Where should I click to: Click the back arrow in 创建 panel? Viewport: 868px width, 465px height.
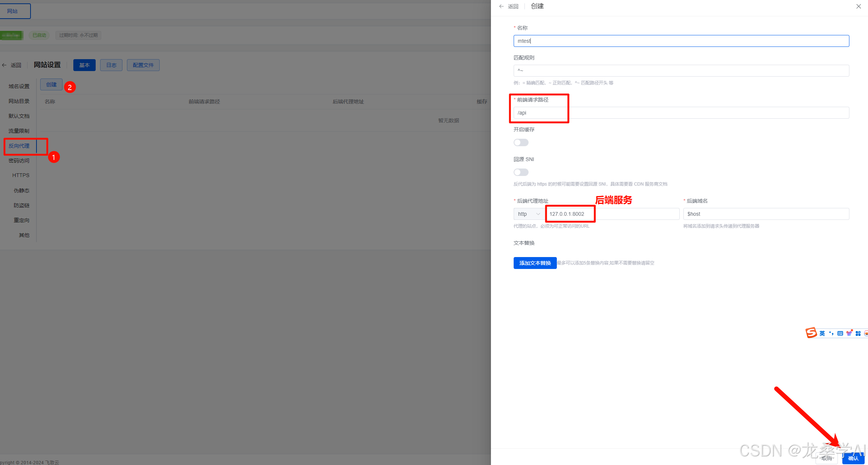pyautogui.click(x=502, y=6)
